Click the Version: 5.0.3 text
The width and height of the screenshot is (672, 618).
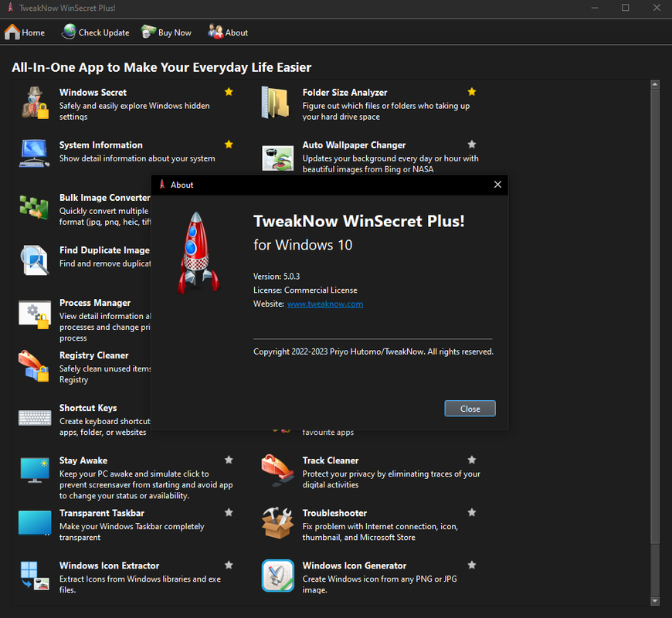point(277,277)
